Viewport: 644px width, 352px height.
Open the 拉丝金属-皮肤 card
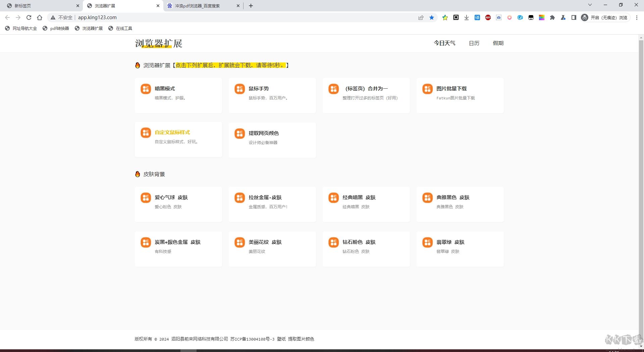(272, 204)
